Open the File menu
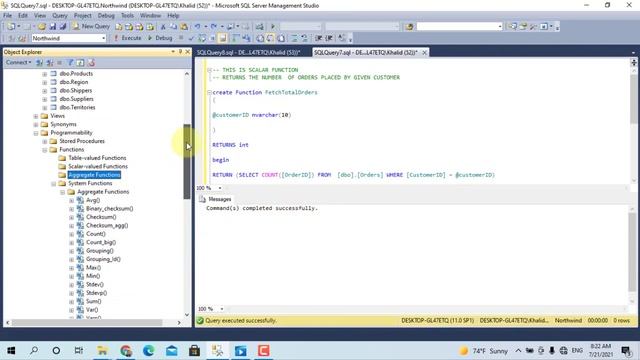 click(x=8, y=16)
